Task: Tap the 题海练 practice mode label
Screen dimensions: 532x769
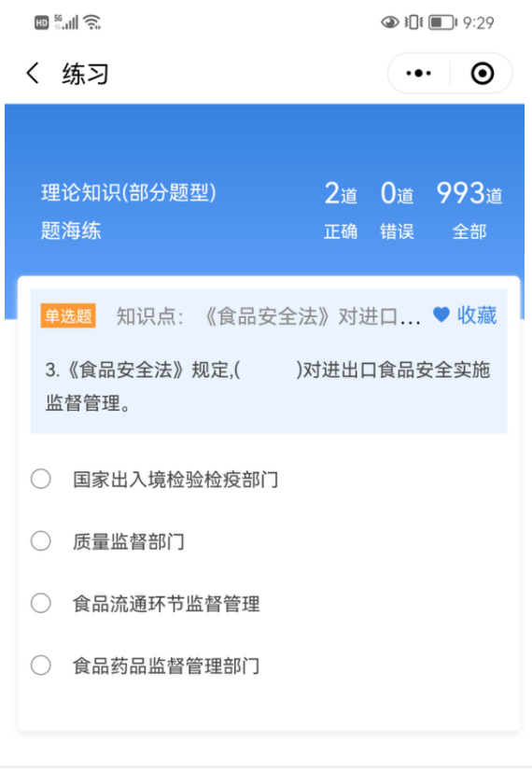Action: tap(71, 231)
